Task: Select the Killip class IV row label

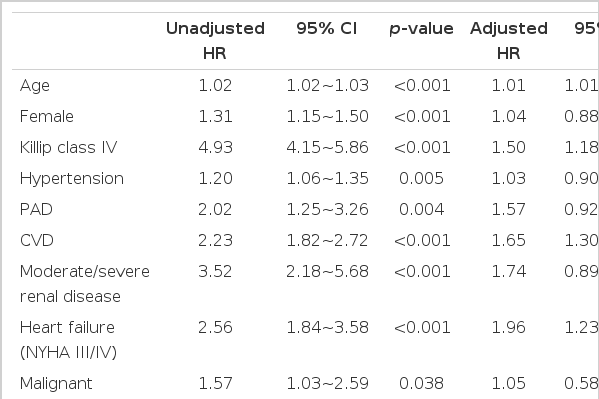Action: [x=68, y=148]
